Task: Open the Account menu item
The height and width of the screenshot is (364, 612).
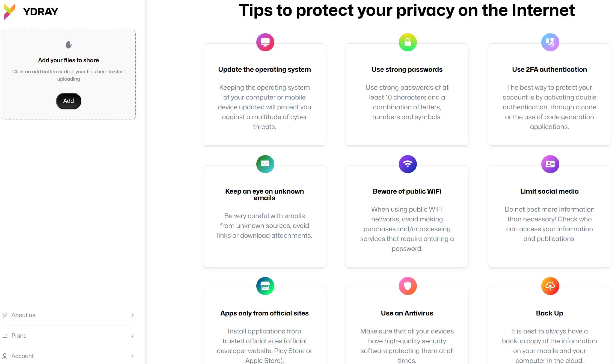Action: pos(69,356)
